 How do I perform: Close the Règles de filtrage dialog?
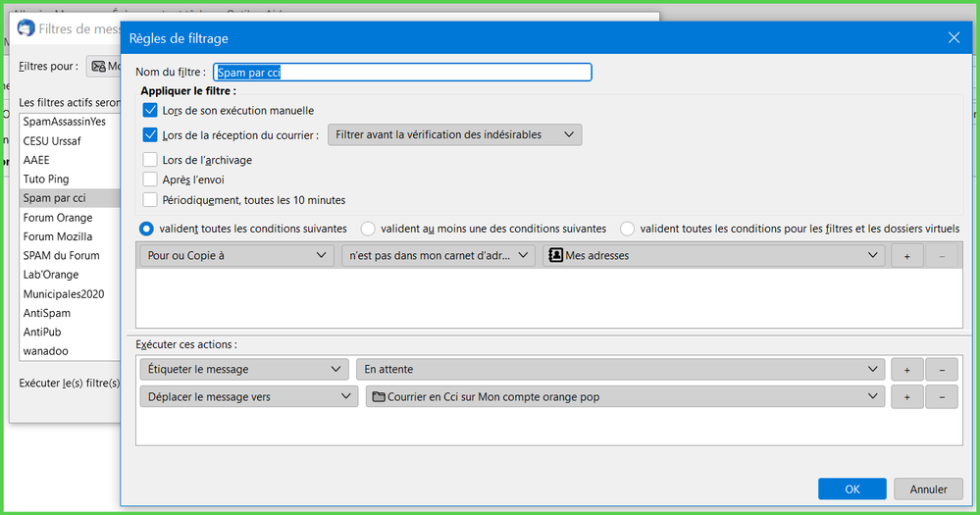pyautogui.click(x=954, y=38)
